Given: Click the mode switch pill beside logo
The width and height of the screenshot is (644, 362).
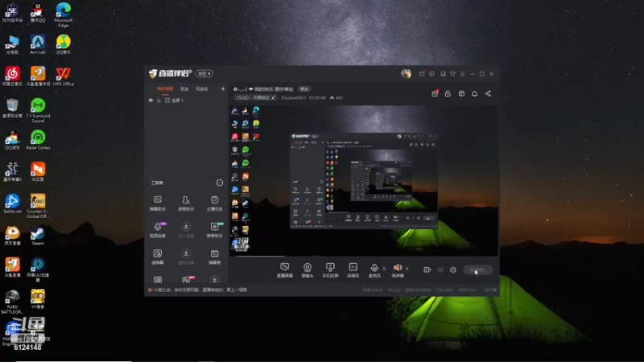Looking at the screenshot, I should point(204,73).
